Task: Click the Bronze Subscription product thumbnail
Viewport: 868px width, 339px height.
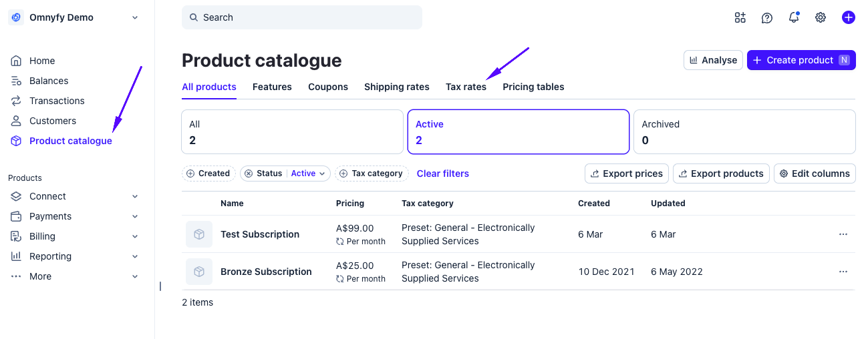Action: point(199,272)
